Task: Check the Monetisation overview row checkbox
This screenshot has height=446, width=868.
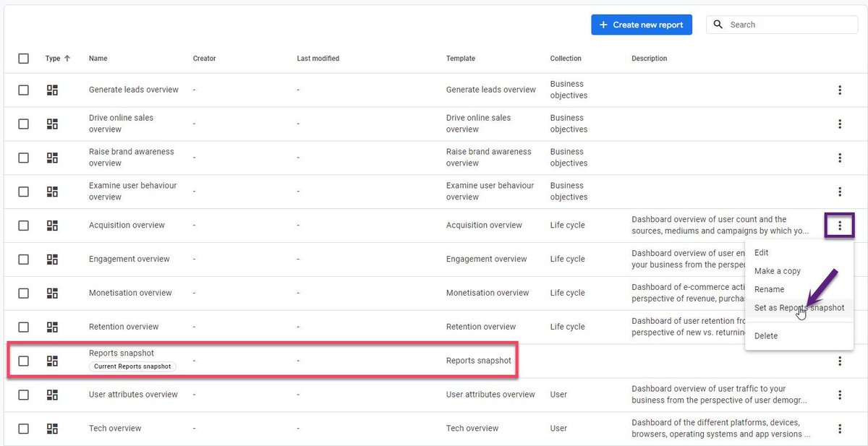Action: point(24,293)
